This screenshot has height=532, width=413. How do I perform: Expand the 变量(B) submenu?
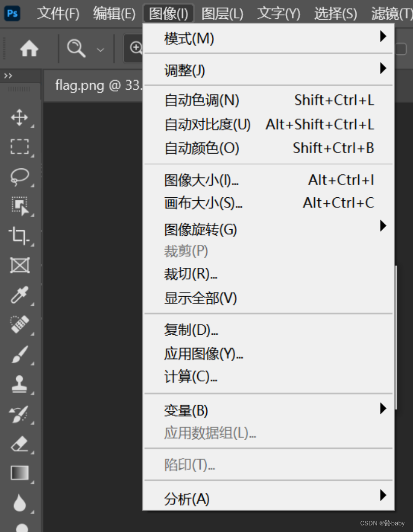pos(269,410)
